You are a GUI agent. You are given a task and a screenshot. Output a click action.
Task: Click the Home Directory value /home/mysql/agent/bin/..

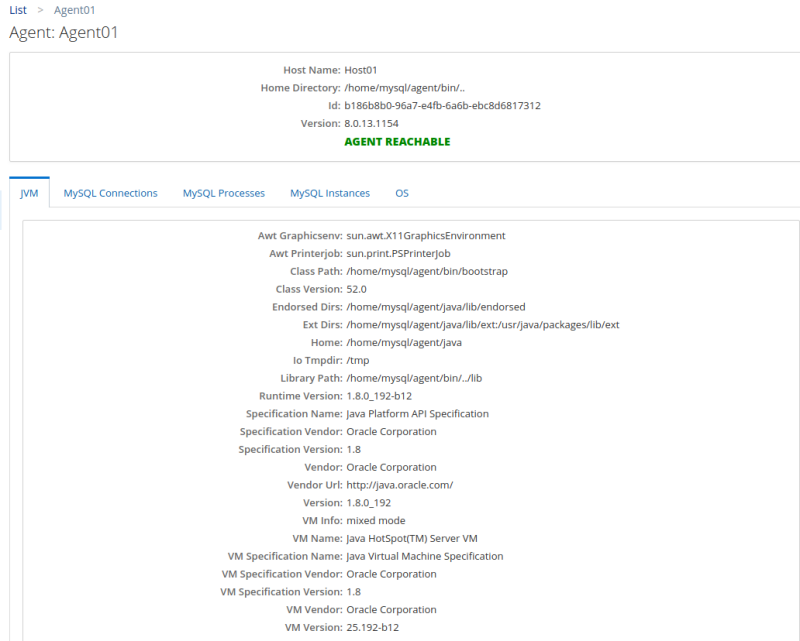tap(405, 88)
